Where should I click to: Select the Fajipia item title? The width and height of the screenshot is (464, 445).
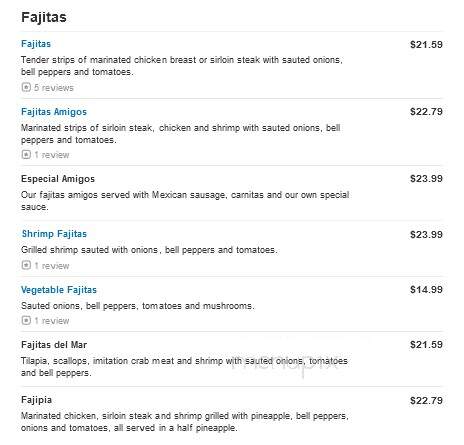coord(36,400)
